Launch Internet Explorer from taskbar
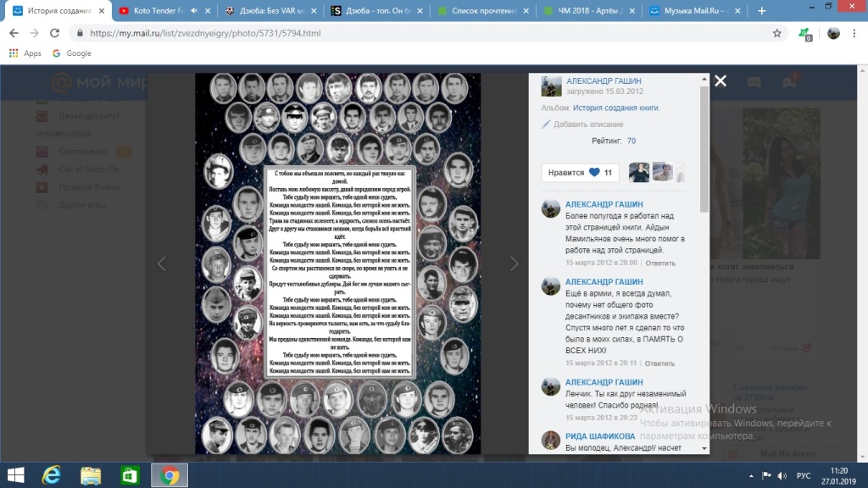868x488 pixels. [52, 475]
